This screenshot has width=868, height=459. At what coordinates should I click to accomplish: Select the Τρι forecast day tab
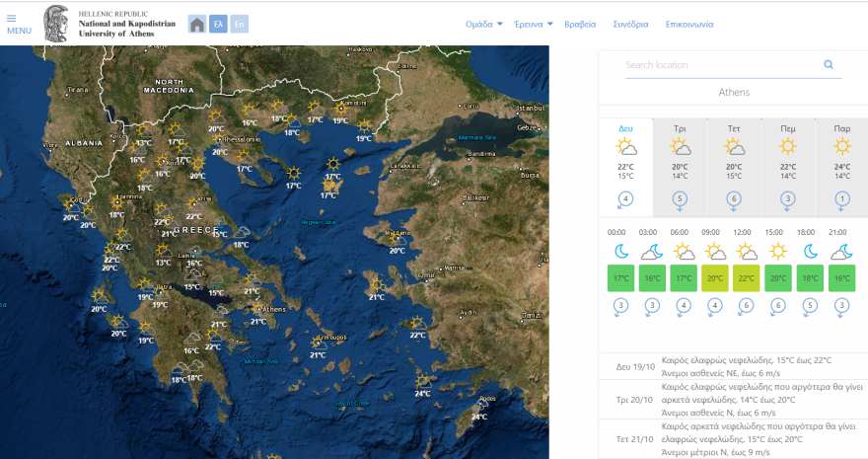click(680, 129)
